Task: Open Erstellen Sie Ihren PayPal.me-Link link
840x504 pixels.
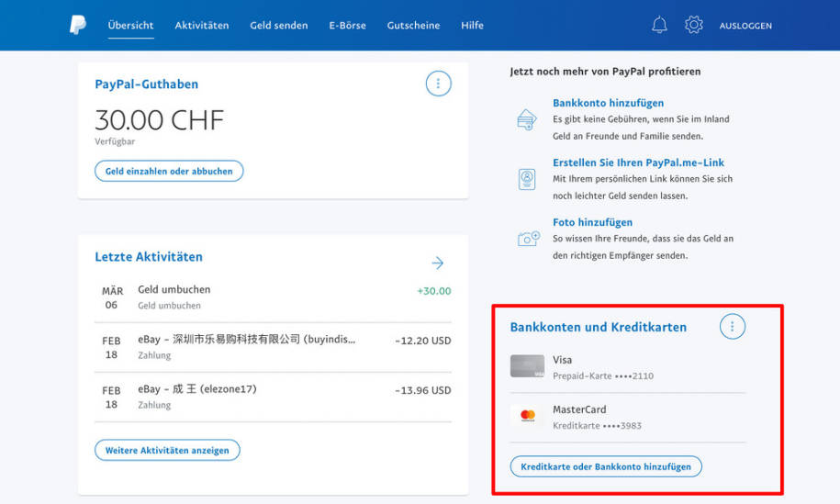Action: coord(638,162)
